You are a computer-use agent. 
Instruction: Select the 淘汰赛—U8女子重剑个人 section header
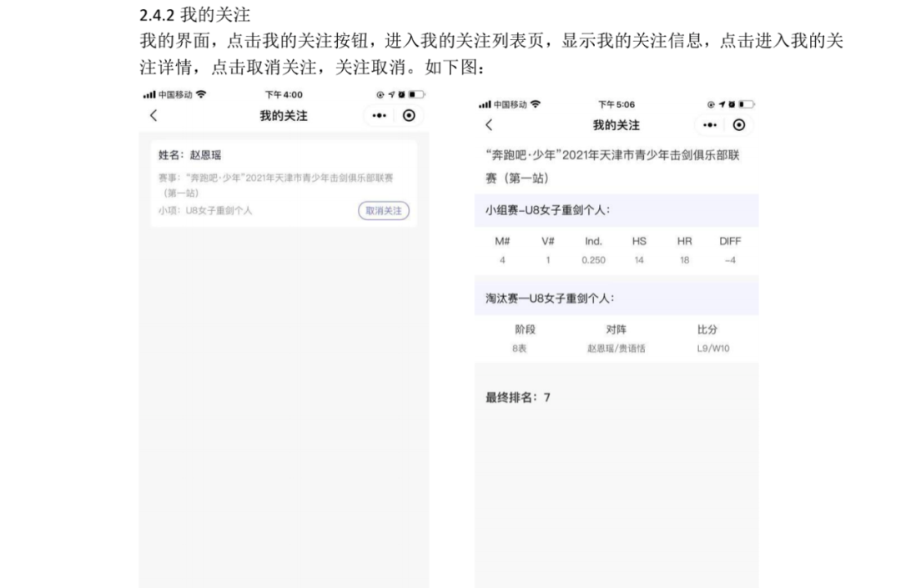click(616, 298)
